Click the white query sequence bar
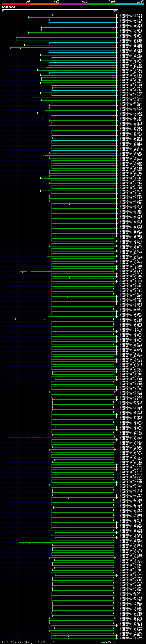Image resolution: width=146 pixels, height=644 pixels. tap(60, 10)
